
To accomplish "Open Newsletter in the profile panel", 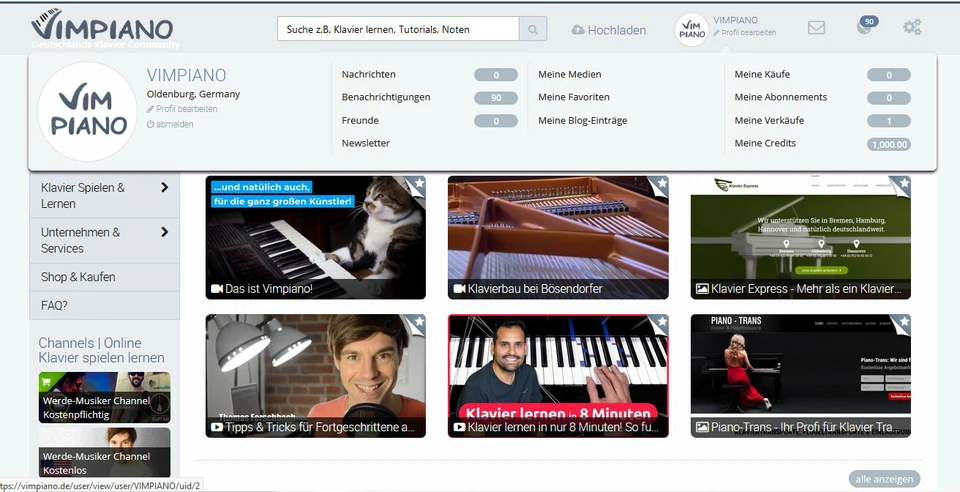I will 366,143.
